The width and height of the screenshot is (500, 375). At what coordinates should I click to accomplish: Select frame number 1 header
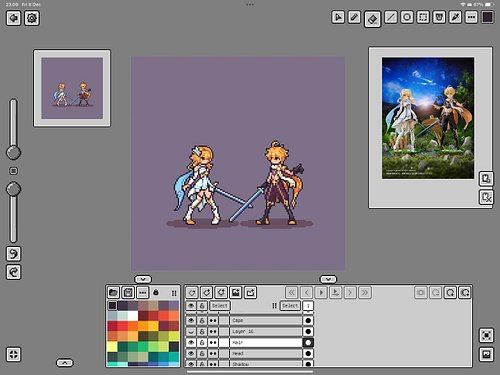click(x=308, y=306)
